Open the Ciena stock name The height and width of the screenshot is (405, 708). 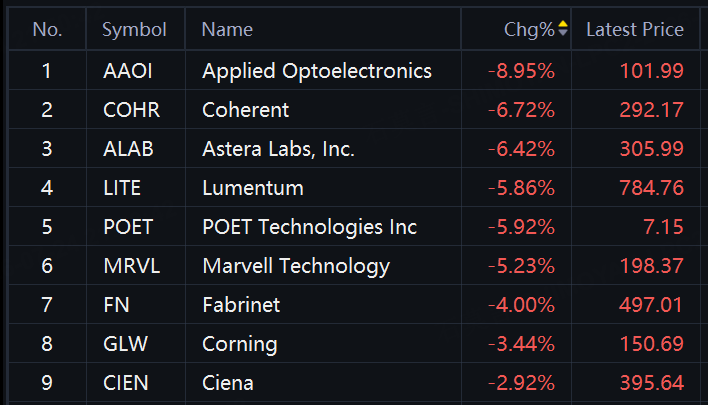coord(228,383)
